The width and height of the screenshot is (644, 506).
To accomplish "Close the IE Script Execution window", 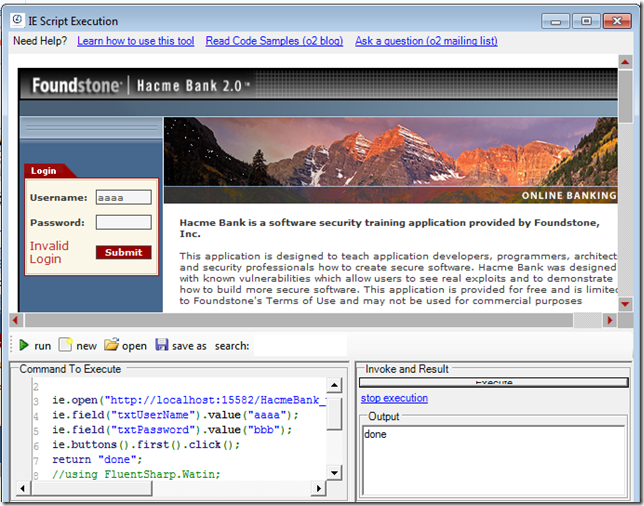I will click(x=617, y=21).
